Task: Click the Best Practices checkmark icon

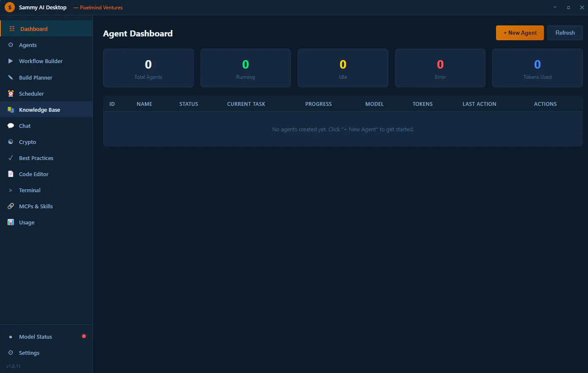Action: point(11,158)
